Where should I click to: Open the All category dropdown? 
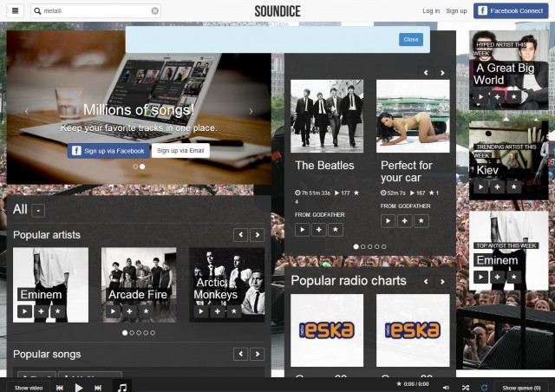coord(38,211)
